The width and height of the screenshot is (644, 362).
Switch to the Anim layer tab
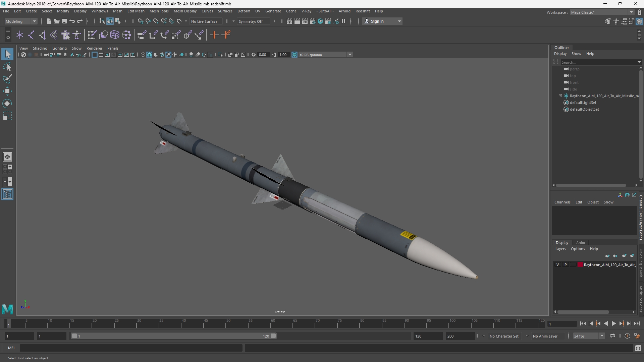580,243
